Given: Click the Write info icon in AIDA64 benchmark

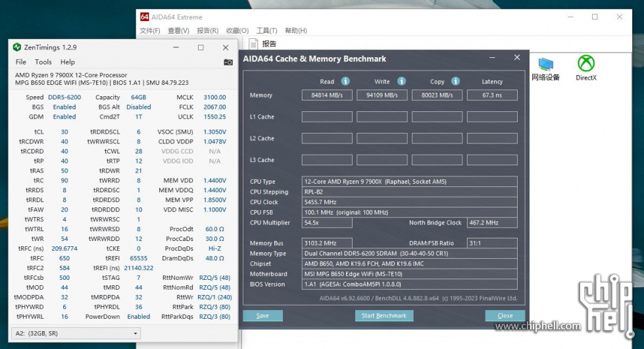Looking at the screenshot, I should [401, 81].
